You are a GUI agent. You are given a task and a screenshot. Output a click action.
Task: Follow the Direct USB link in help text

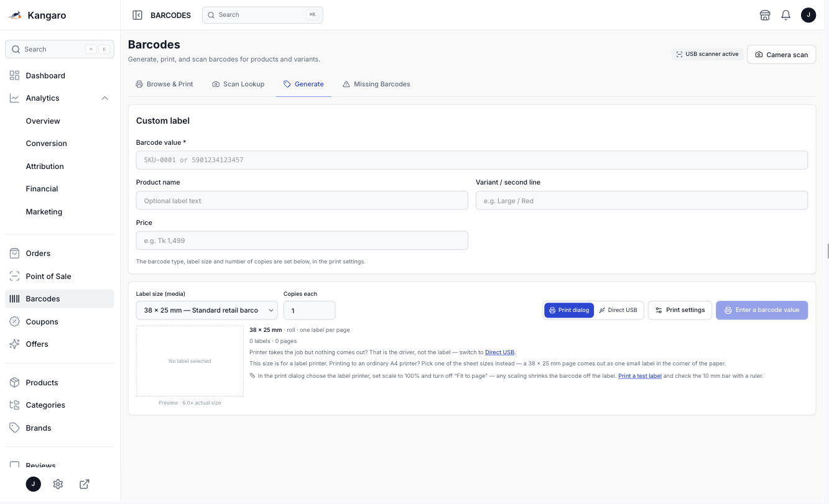pyautogui.click(x=499, y=352)
